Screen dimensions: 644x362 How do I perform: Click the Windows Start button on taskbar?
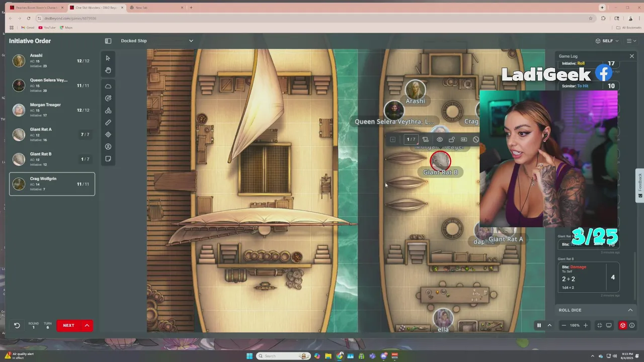coord(249,356)
